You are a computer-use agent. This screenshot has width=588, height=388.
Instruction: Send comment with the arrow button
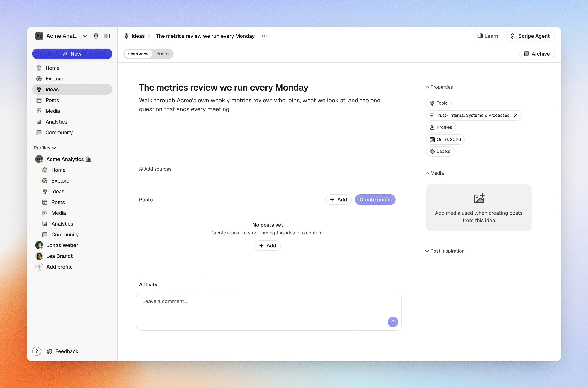coord(393,322)
